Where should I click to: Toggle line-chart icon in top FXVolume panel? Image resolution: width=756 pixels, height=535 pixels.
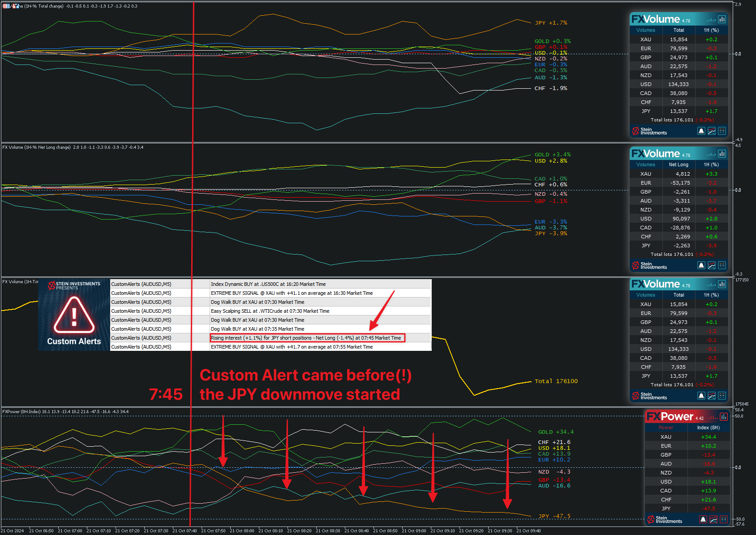tap(712, 131)
